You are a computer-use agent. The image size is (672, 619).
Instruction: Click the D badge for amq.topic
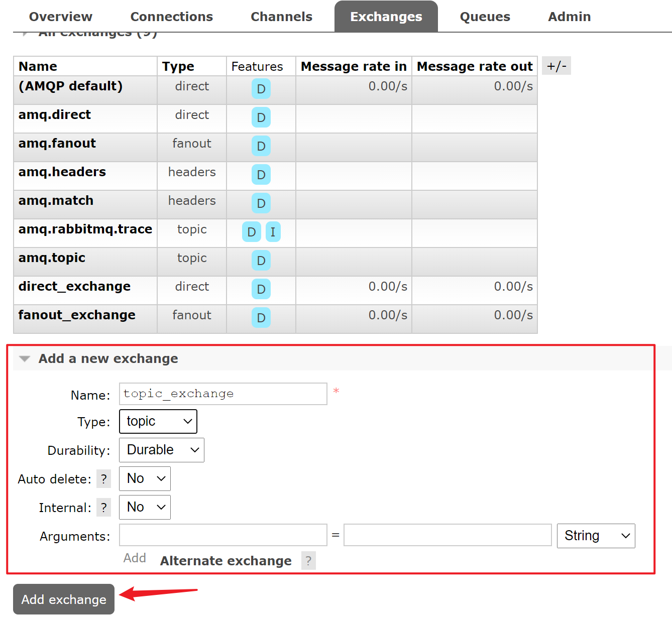[261, 261]
